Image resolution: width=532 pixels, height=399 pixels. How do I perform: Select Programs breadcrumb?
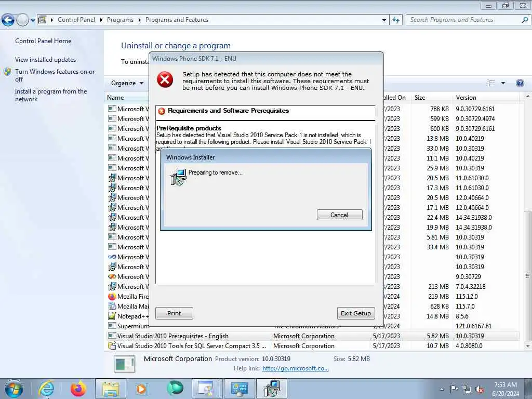click(120, 20)
